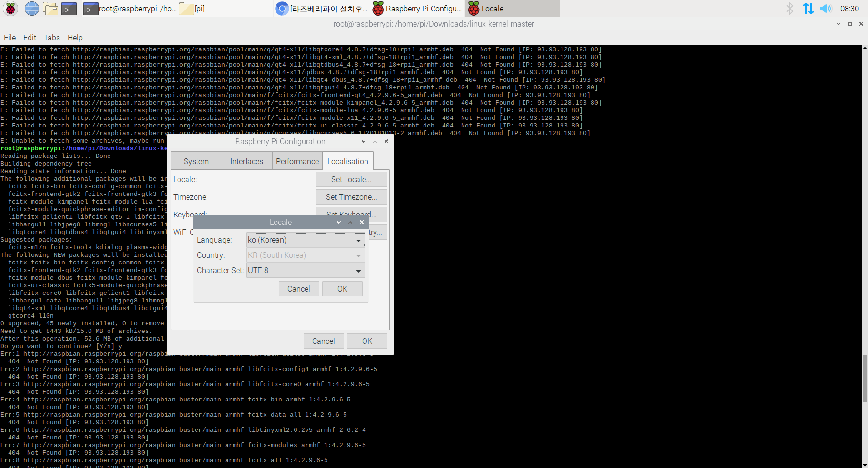The image size is (868, 468).
Task: Switch to the Localisation tab
Action: pos(348,161)
